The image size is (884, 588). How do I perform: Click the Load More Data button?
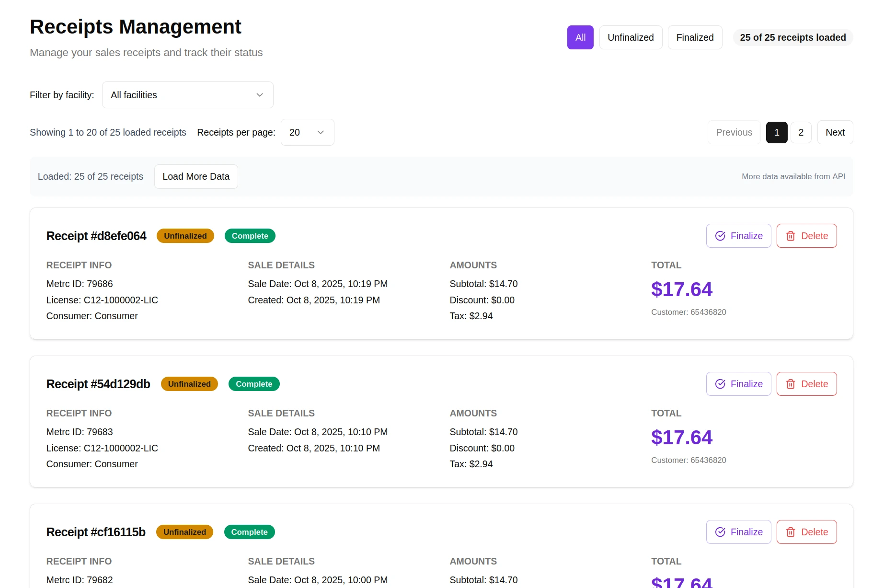coord(195,176)
